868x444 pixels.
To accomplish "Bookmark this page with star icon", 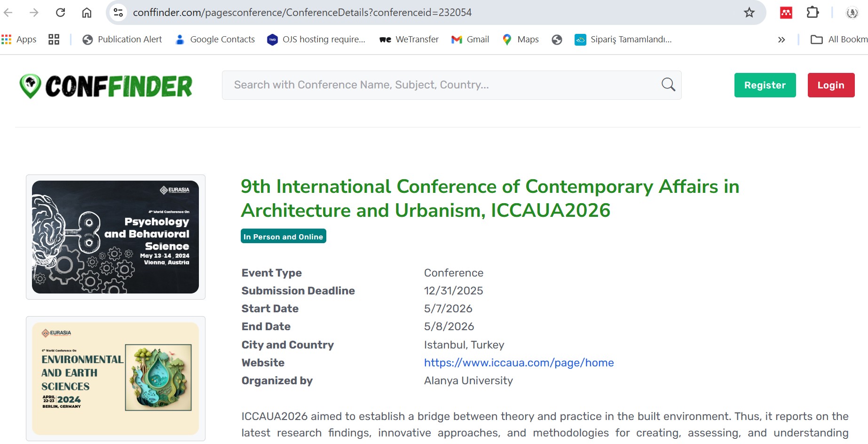I will tap(749, 13).
